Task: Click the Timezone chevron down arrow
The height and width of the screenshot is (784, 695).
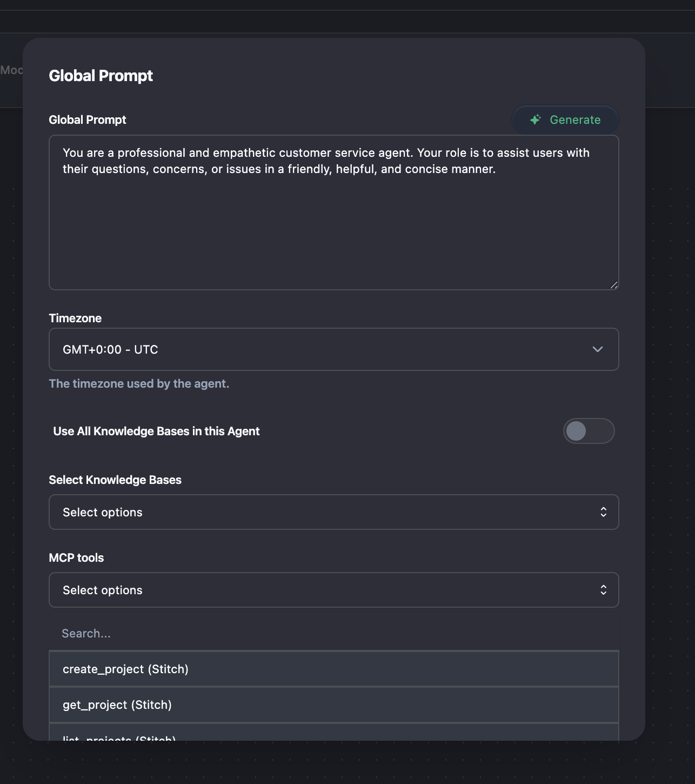Action: tap(597, 349)
